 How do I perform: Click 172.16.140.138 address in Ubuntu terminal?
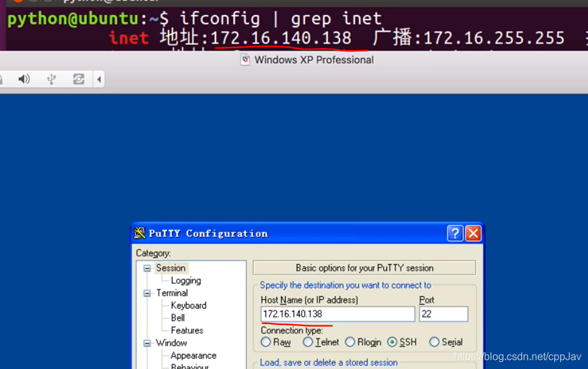(281, 38)
